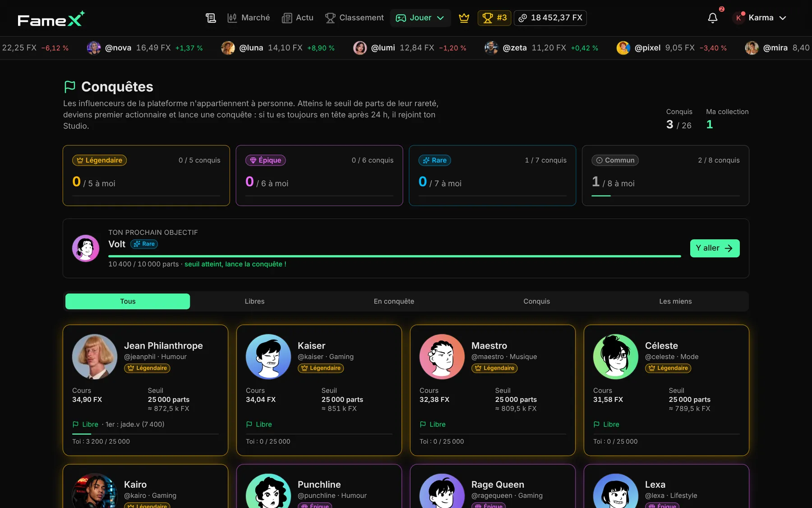Select the Commun rarity card
This screenshot has width=812, height=508.
666,176
